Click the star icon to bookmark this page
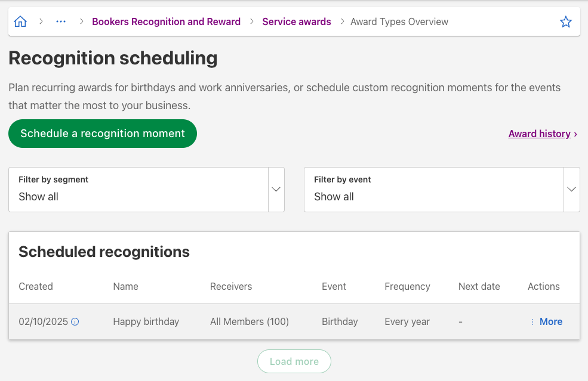Screen dimensions: 588x381 click(565, 21)
